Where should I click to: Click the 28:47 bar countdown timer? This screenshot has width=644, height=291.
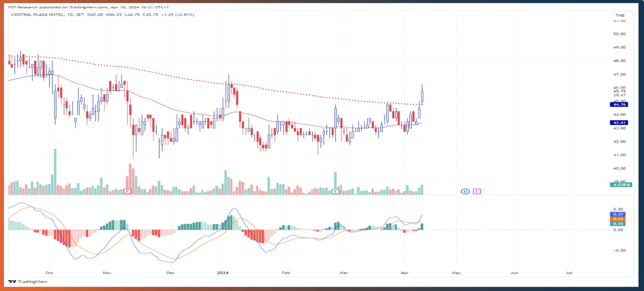pos(619,95)
